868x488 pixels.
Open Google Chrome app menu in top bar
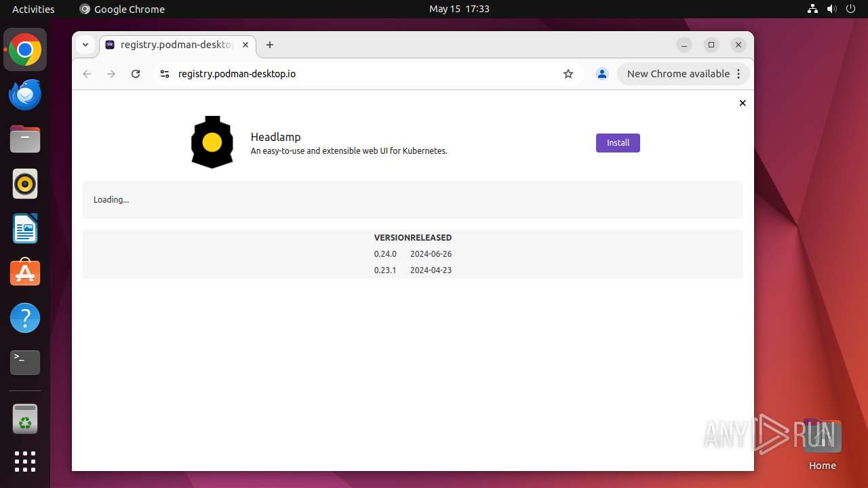coord(122,9)
